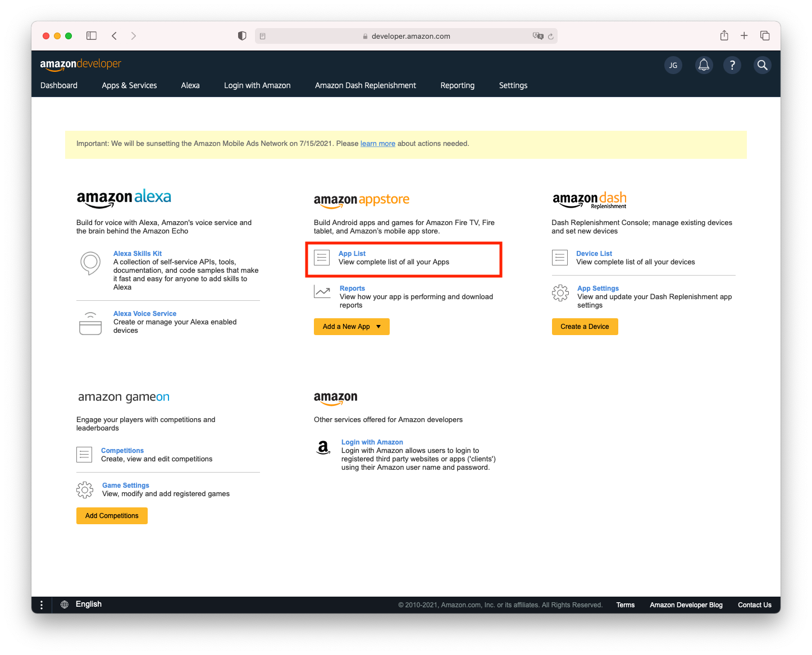Click the Login with Amazon 'a' logo icon
The width and height of the screenshot is (812, 655).
[x=323, y=447]
